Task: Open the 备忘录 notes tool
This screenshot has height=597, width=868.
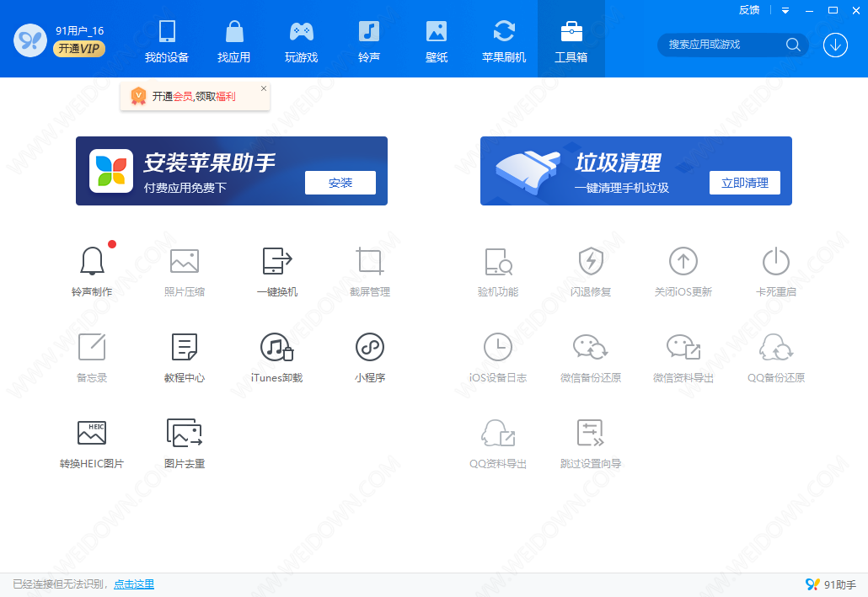Action: 92,357
